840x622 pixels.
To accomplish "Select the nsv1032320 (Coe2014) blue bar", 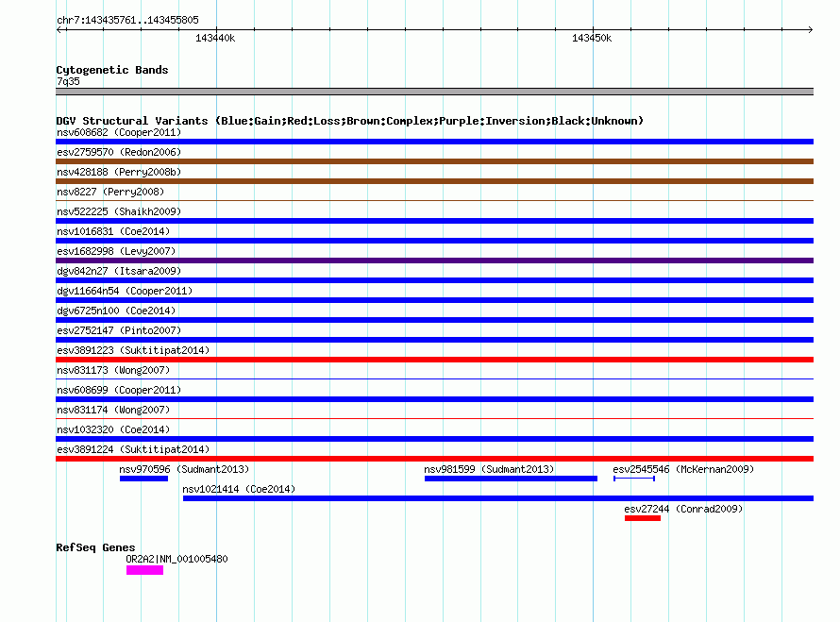I will click(x=434, y=439).
